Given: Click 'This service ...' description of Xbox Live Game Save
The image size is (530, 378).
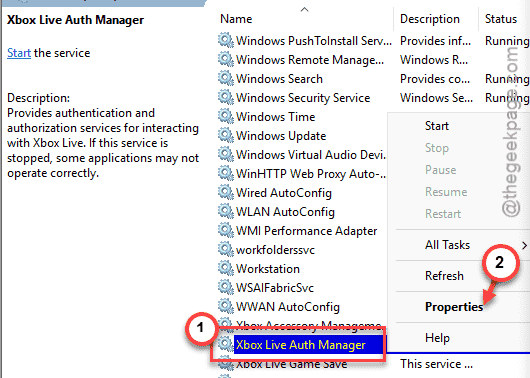Looking at the screenshot, I should pyautogui.click(x=436, y=364).
